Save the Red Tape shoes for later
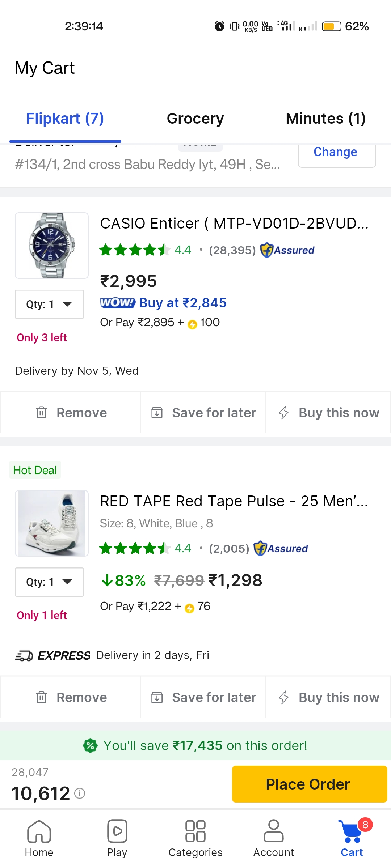Viewport: 391px width, 868px height. click(203, 697)
